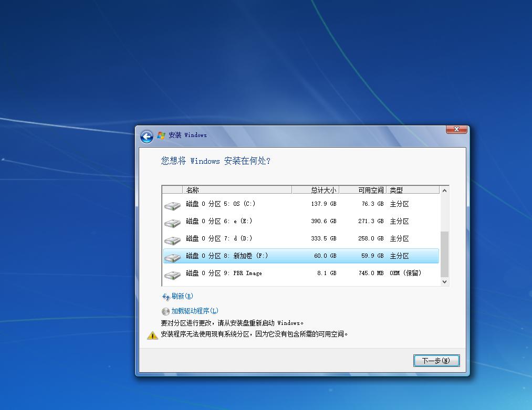Click the 137.9 GB total size cell
Screen dimensions: 532x410
(x=324, y=204)
